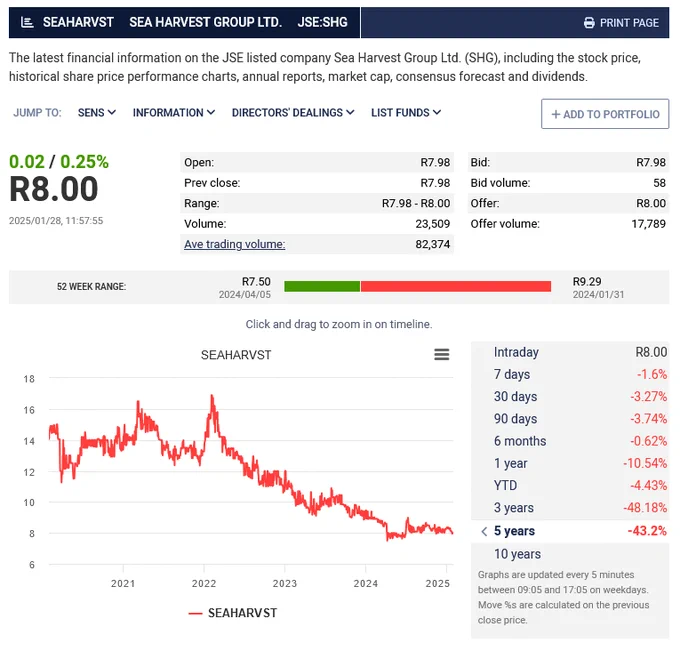The image size is (680, 651).
Task: Click the 2024 x-axis label on chart
Action: 366,584
